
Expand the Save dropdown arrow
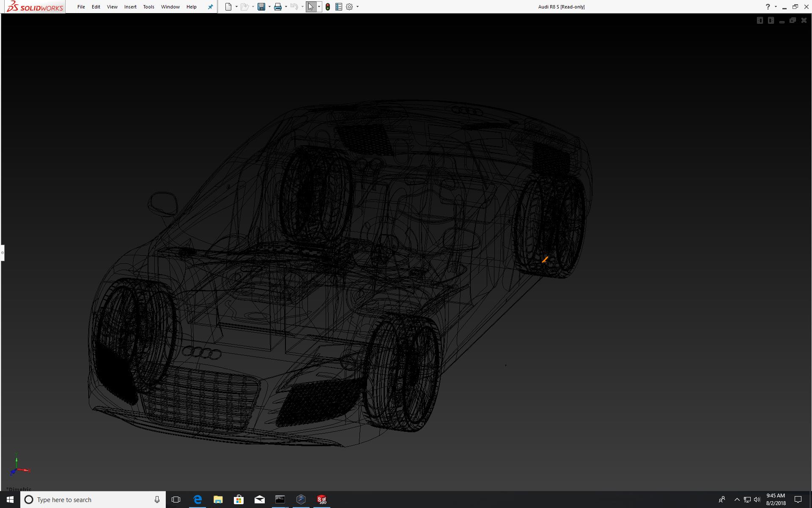tap(269, 7)
